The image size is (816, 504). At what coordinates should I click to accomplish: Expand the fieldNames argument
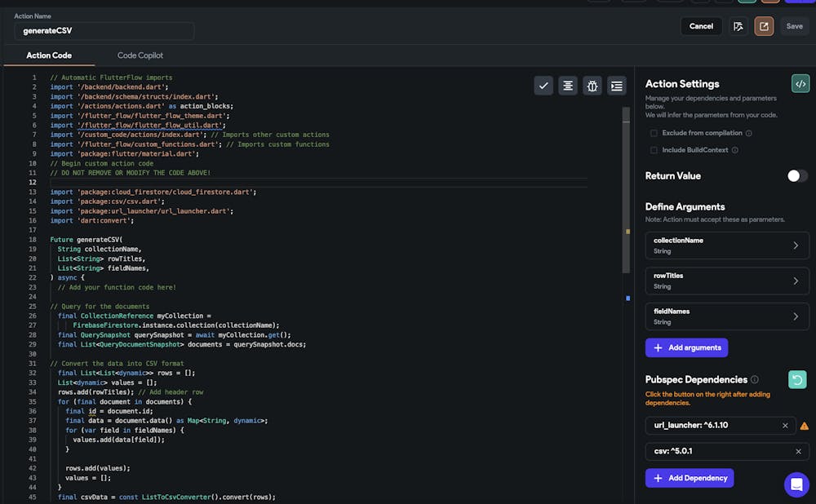click(x=726, y=316)
